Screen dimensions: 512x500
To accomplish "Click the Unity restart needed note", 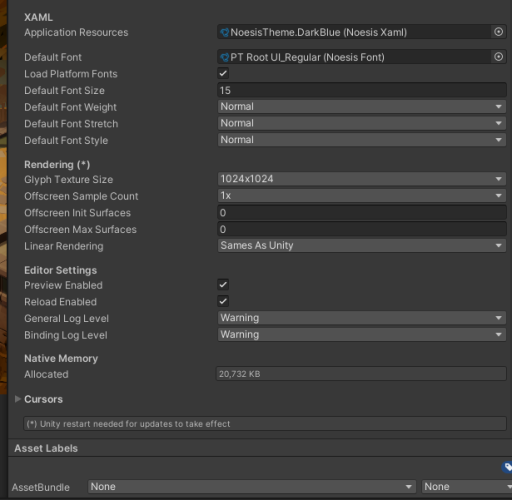I will coord(265,424).
